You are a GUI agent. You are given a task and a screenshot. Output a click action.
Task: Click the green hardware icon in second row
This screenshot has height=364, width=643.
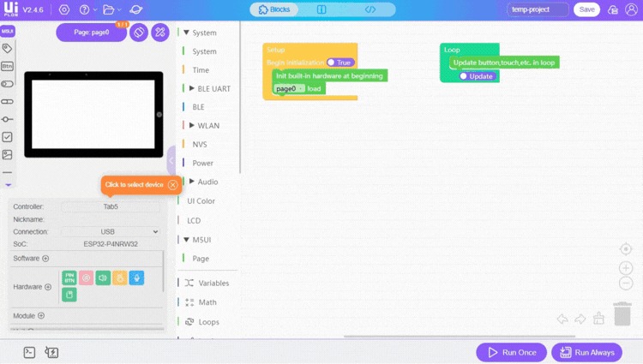(x=69, y=295)
